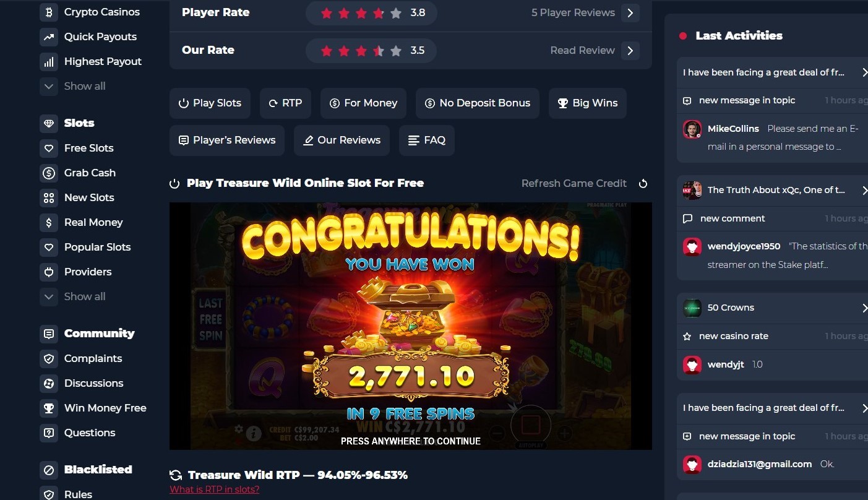The width and height of the screenshot is (868, 500).
Task: Open the FAQ section button
Action: pyautogui.click(x=427, y=140)
